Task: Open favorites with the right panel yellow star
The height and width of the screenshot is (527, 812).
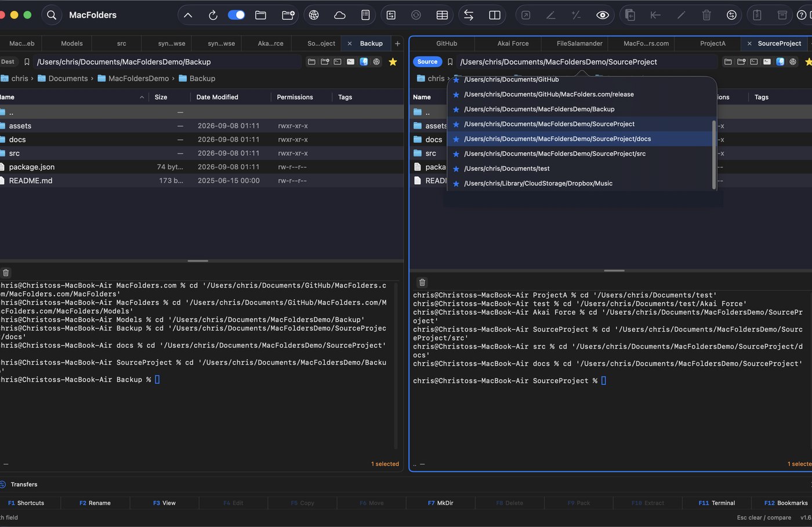Action: pos(808,61)
